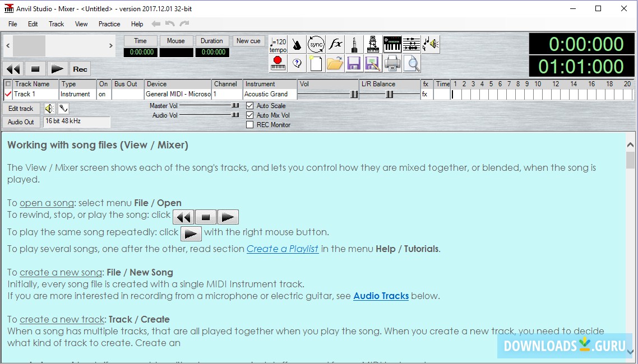Click the Duration button
The height and width of the screenshot is (364, 638).
[212, 41]
